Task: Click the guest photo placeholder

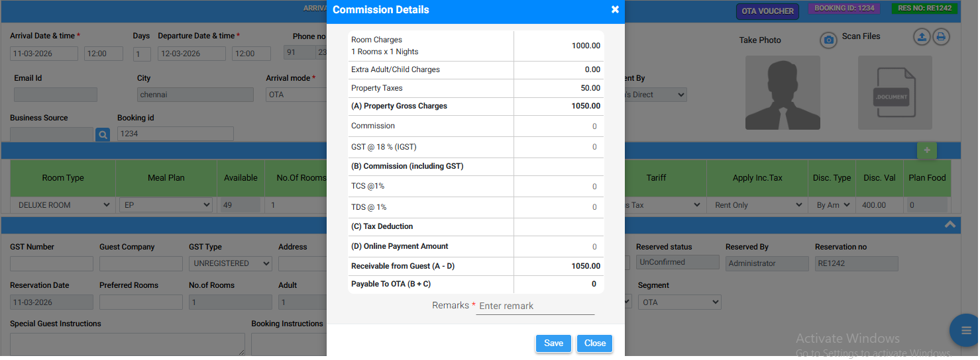Action: click(x=783, y=93)
